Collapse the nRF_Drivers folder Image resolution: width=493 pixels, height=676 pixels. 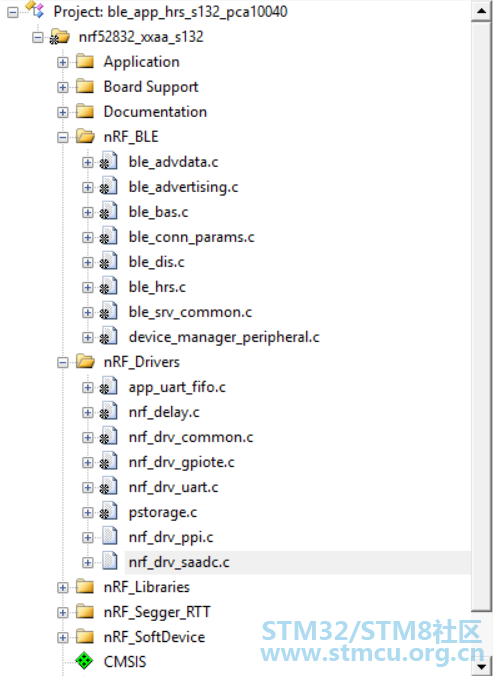click(x=63, y=363)
